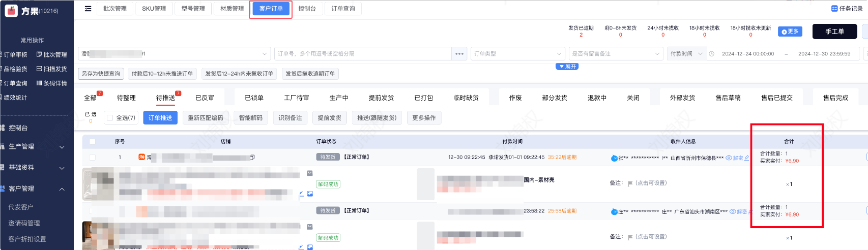Click the copy icon next to first order number
Viewport: 868px width, 250px height.
click(252, 158)
